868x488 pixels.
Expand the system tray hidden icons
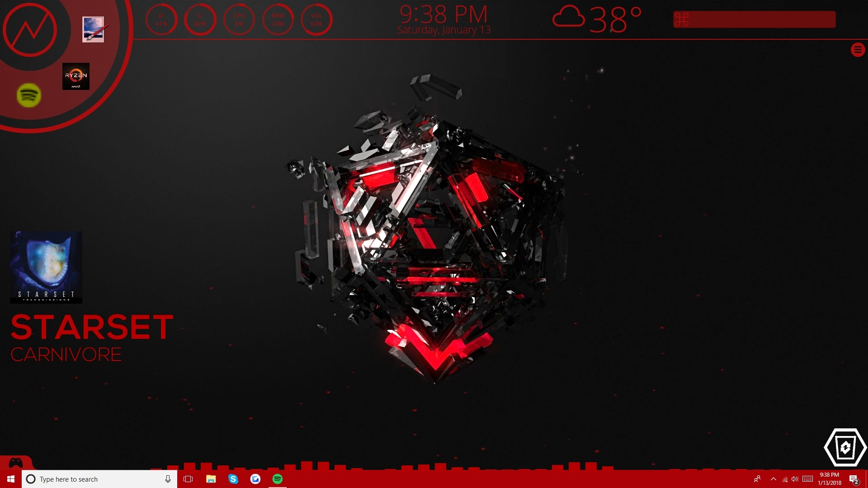click(x=774, y=479)
